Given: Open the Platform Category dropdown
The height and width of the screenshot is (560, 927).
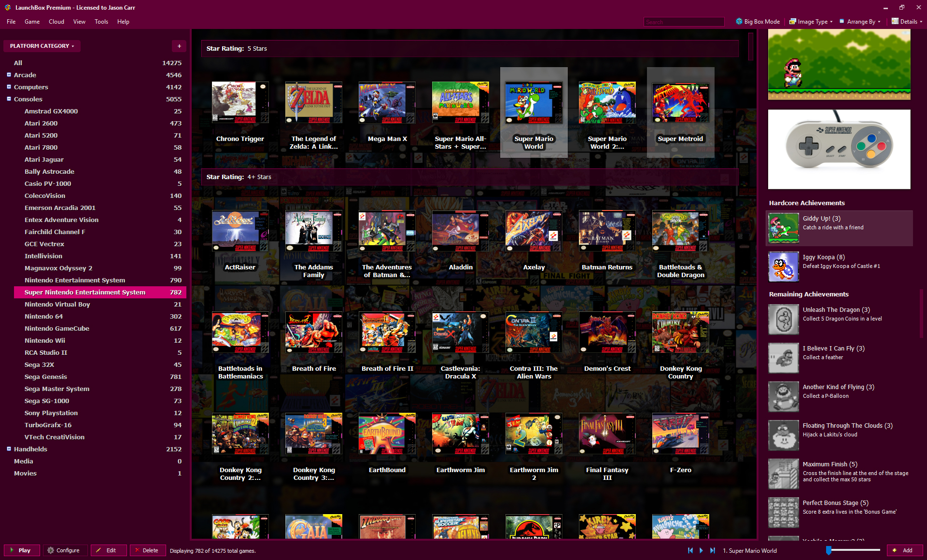Looking at the screenshot, I should coord(42,46).
